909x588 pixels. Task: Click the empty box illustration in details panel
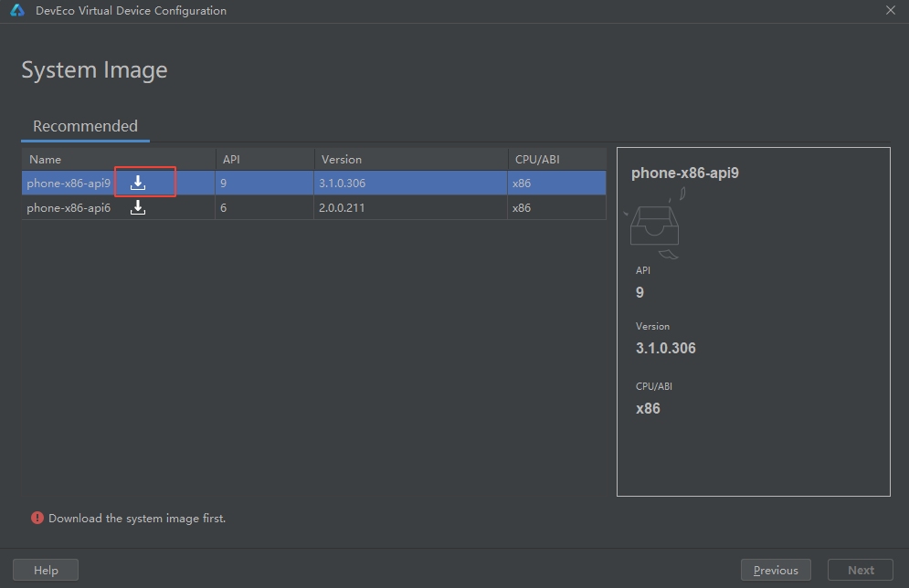(x=654, y=226)
